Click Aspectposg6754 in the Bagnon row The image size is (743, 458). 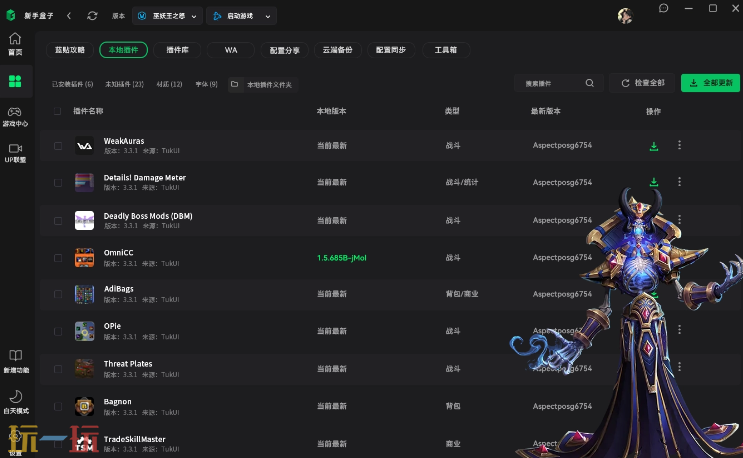[562, 406]
